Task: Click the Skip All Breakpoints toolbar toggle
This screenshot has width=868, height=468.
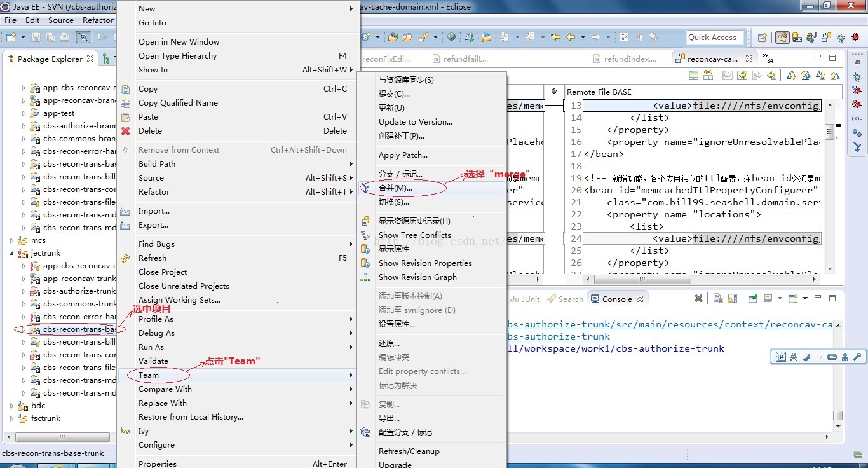Action: pyautogui.click(x=83, y=37)
